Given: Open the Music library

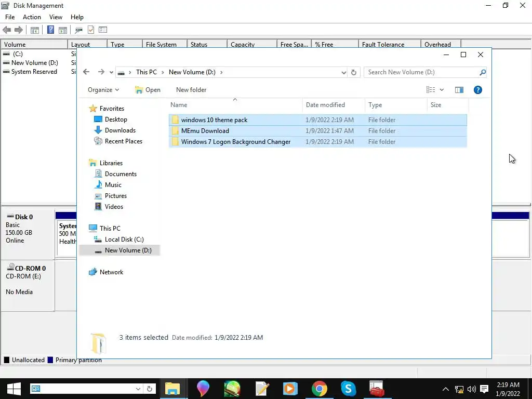Looking at the screenshot, I should (113, 184).
